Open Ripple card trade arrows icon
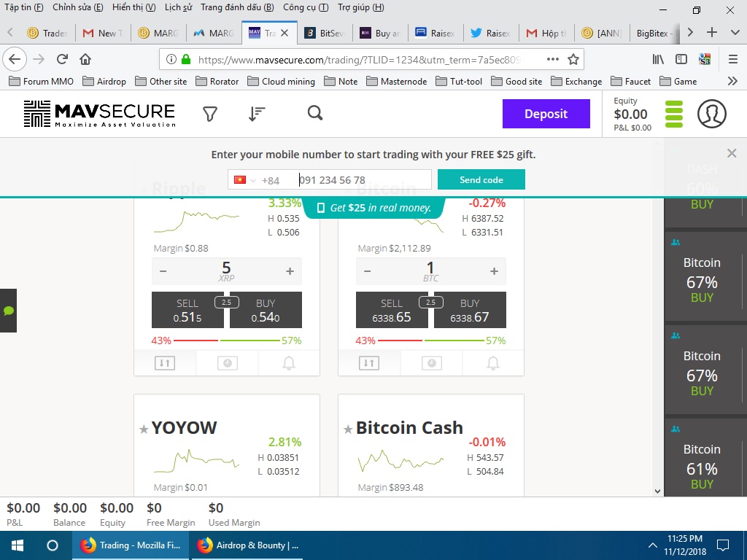Image resolution: width=747 pixels, height=560 pixels. [165, 363]
